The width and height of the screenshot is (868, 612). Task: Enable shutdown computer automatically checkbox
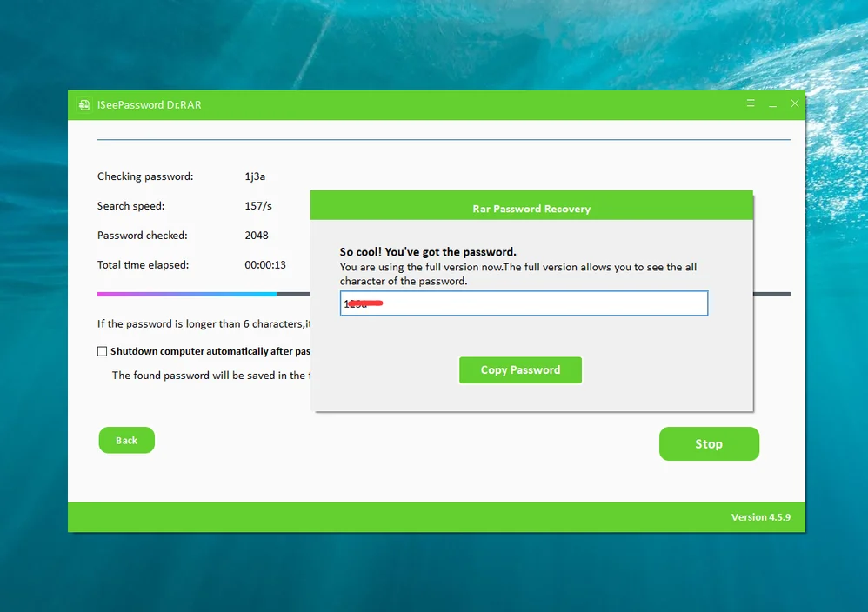pyautogui.click(x=103, y=352)
